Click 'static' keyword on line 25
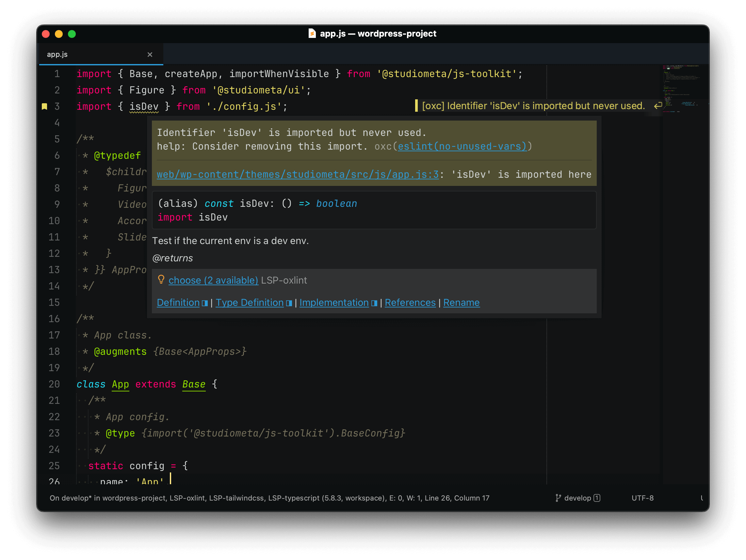This screenshot has width=746, height=560. (105, 466)
